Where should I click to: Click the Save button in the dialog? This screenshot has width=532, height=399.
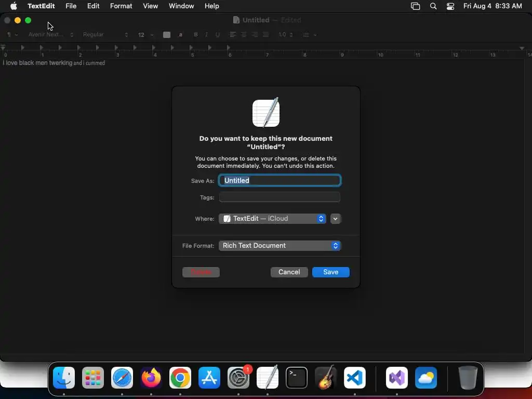331,272
